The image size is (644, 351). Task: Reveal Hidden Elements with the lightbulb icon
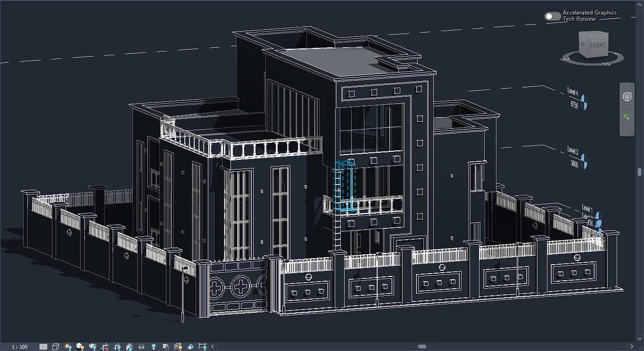153,346
